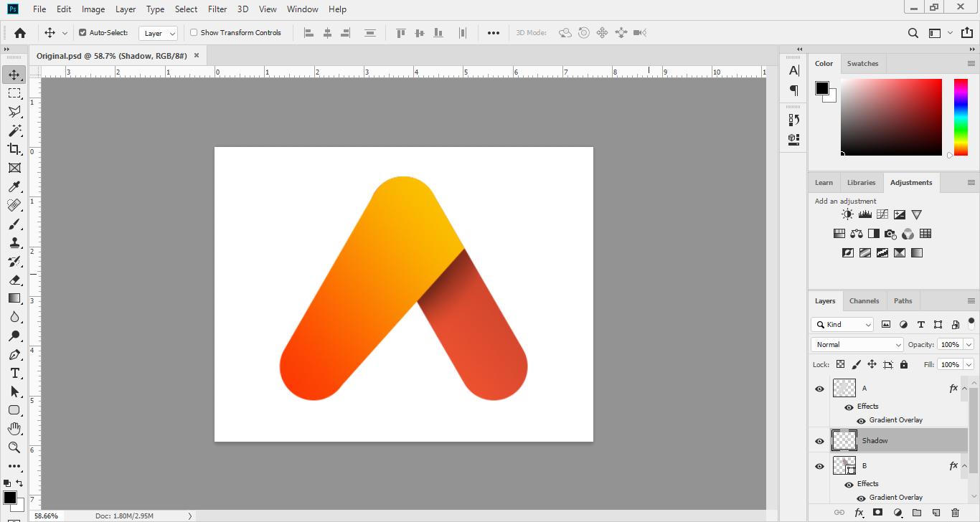This screenshot has height=522, width=980.
Task: Select the Move tool in the toolbox
Action: click(x=14, y=75)
